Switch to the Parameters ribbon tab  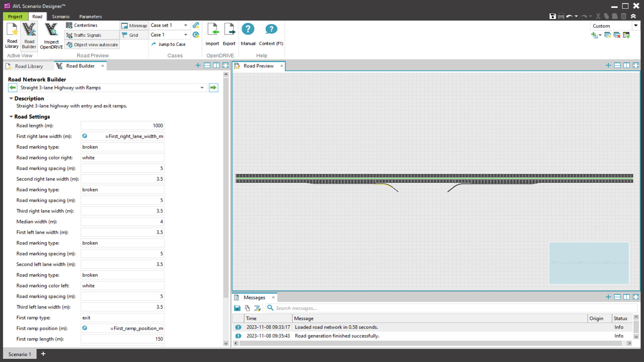click(x=91, y=16)
